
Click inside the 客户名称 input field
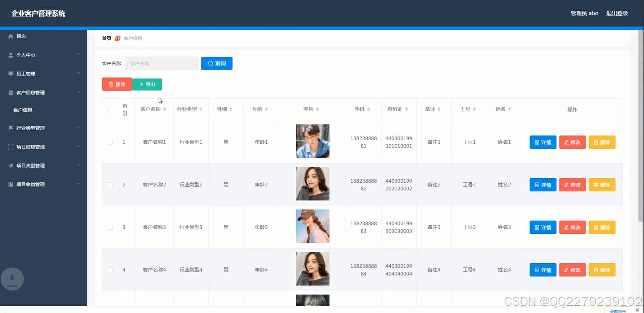[x=161, y=63]
